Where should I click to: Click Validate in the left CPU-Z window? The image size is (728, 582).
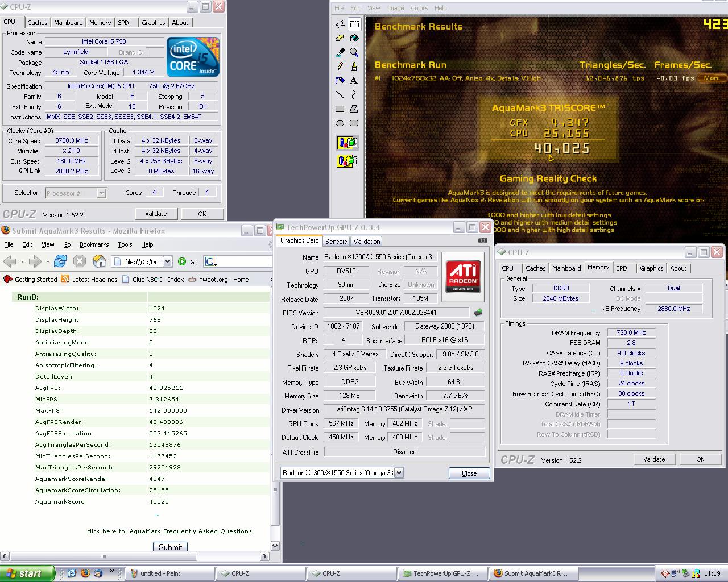pyautogui.click(x=156, y=214)
